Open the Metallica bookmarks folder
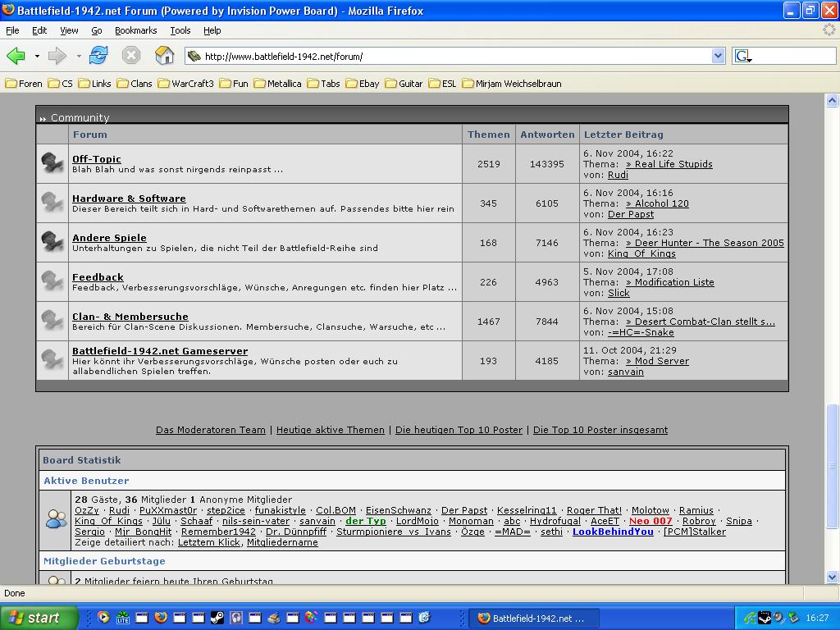The image size is (840, 630). coord(277,84)
